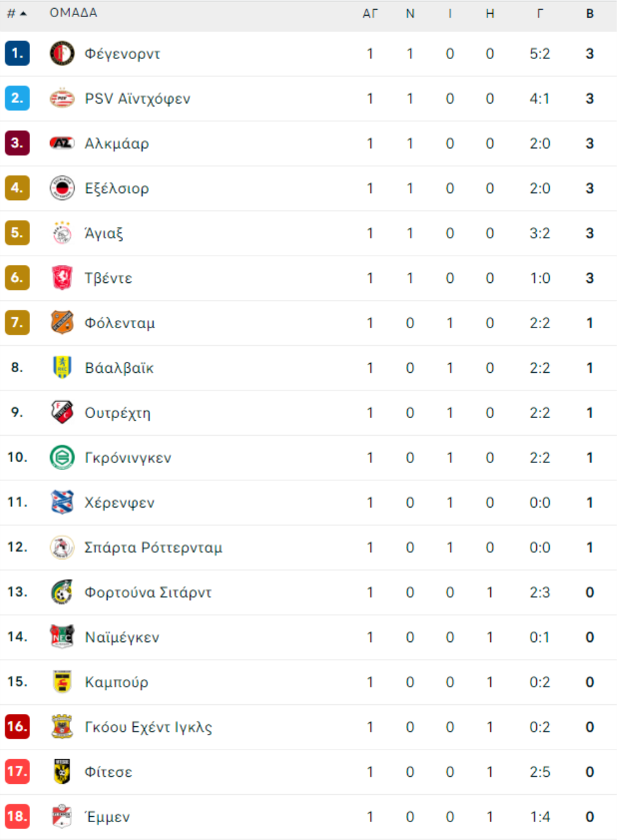Sort by the Β points column header
Image resolution: width=617 pixels, height=840 pixels.
(x=590, y=13)
